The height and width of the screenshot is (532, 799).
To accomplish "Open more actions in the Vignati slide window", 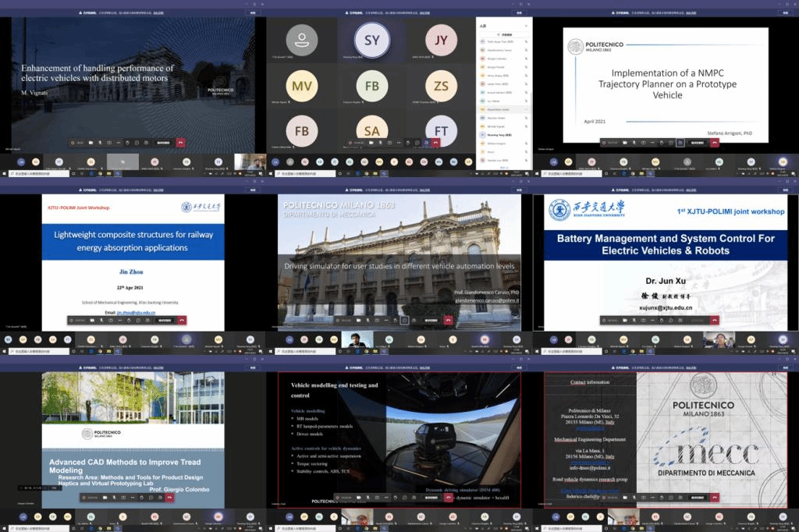I will [118, 143].
